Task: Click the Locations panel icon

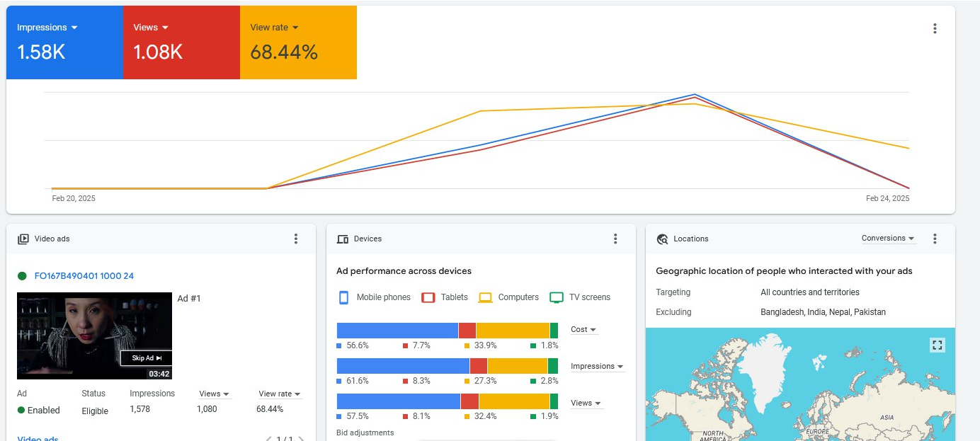Action: (x=662, y=239)
